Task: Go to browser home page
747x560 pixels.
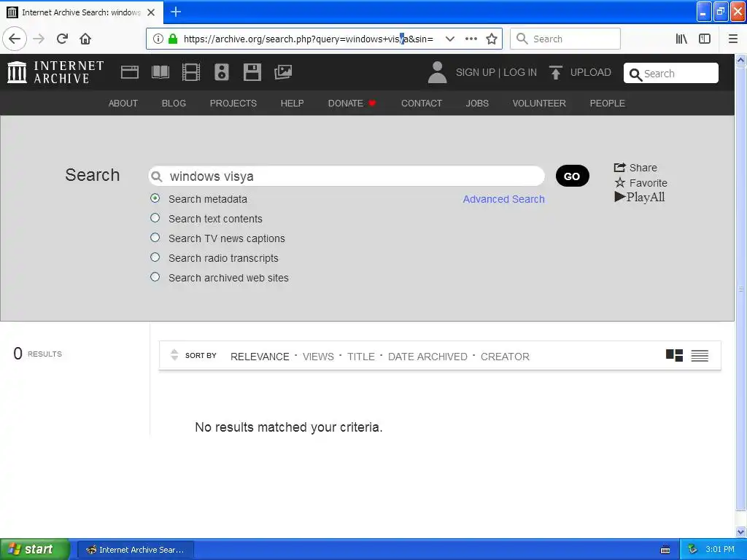Action: 85,39
